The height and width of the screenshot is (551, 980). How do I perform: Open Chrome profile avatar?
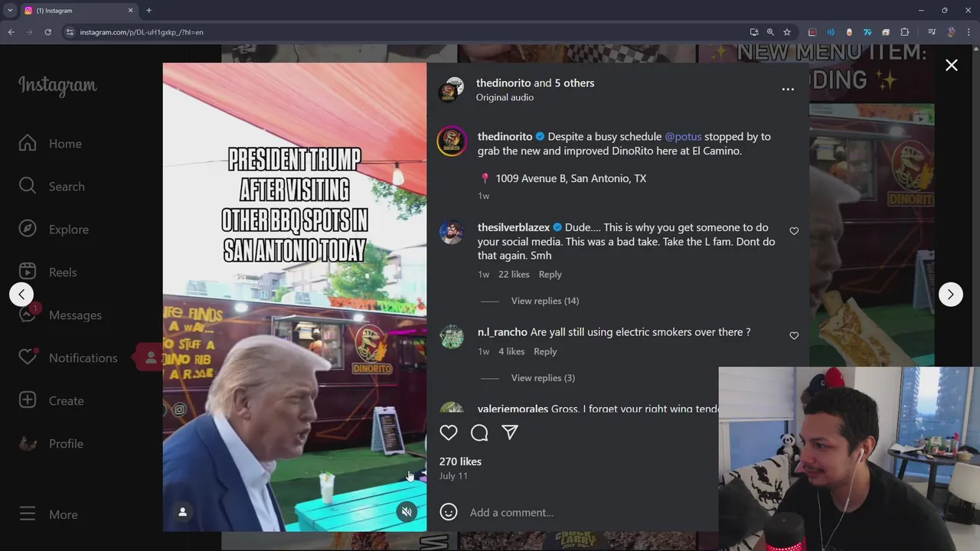[951, 32]
